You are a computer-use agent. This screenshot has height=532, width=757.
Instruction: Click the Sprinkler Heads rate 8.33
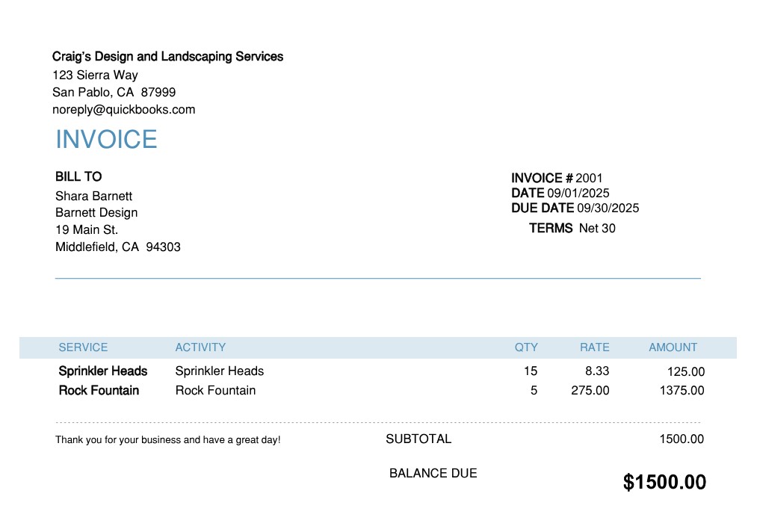(x=597, y=371)
